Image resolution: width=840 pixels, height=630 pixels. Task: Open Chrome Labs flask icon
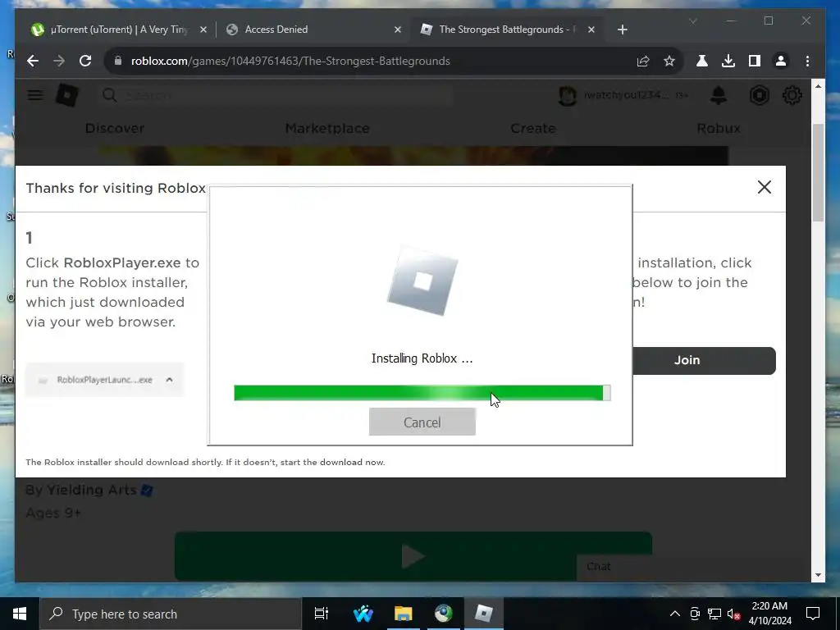click(702, 61)
